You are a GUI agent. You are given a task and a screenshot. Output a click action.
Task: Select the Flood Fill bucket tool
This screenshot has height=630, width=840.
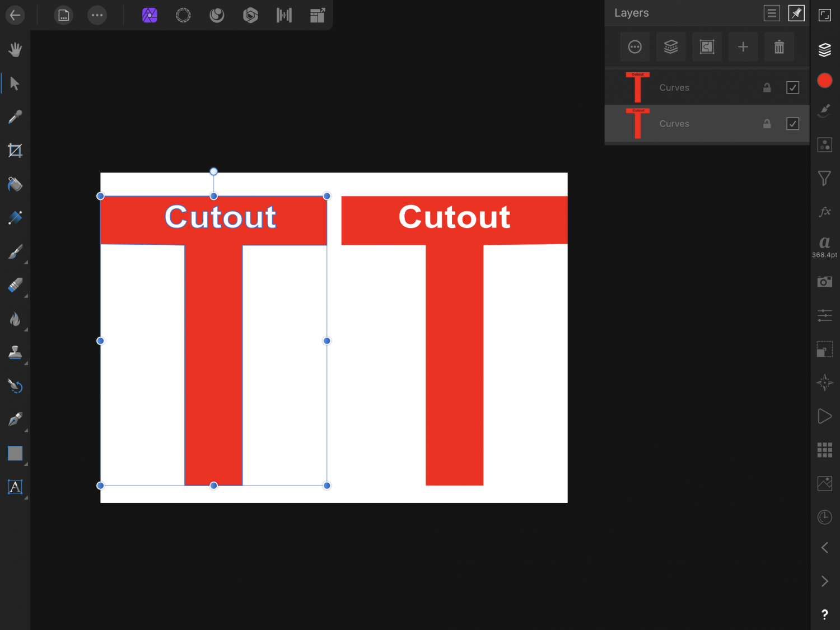click(x=15, y=184)
